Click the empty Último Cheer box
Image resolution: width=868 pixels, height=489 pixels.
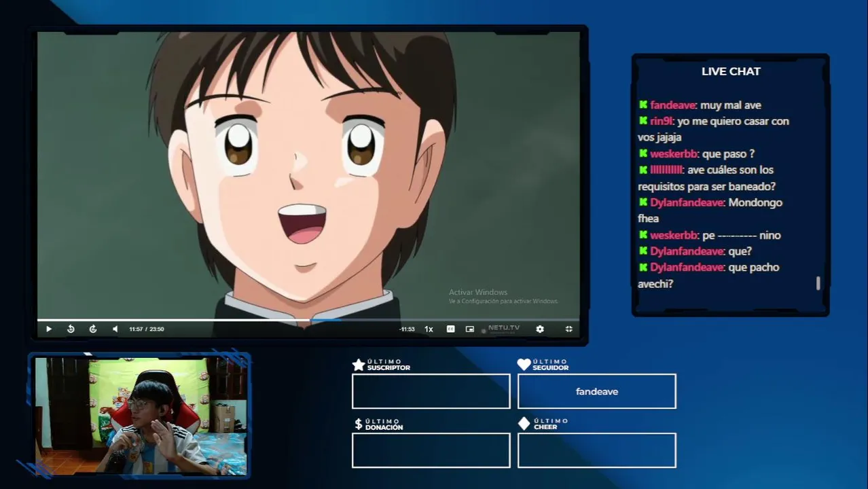tap(597, 450)
